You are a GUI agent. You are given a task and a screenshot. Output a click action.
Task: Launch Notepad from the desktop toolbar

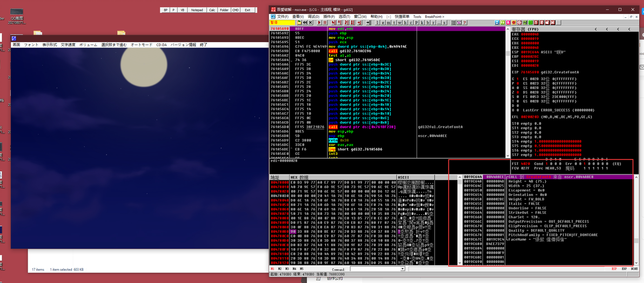tap(197, 10)
